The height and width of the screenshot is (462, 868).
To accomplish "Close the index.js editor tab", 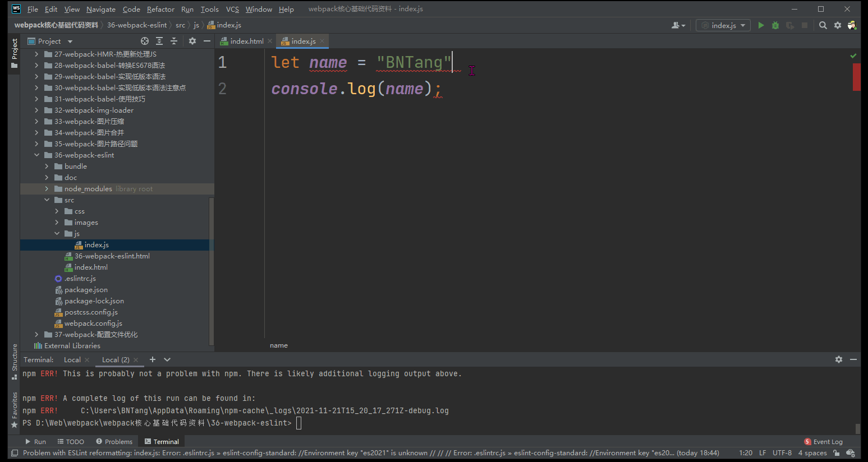I will pos(322,41).
